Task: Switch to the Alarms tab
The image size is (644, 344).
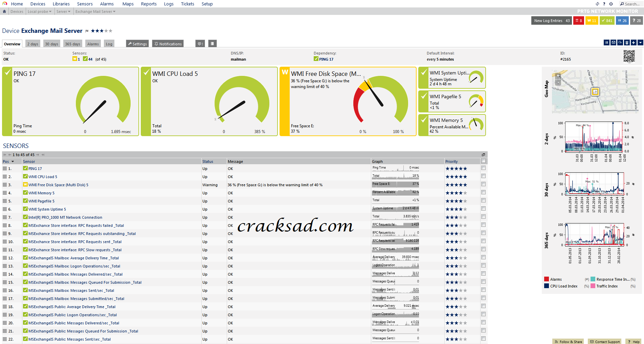Action: tap(93, 44)
